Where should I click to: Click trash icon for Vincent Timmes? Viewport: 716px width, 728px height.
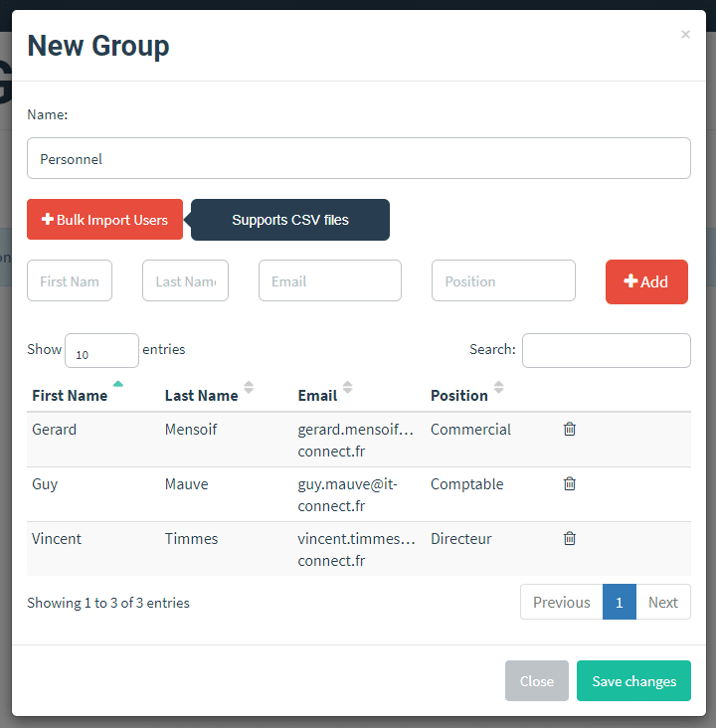(x=570, y=539)
